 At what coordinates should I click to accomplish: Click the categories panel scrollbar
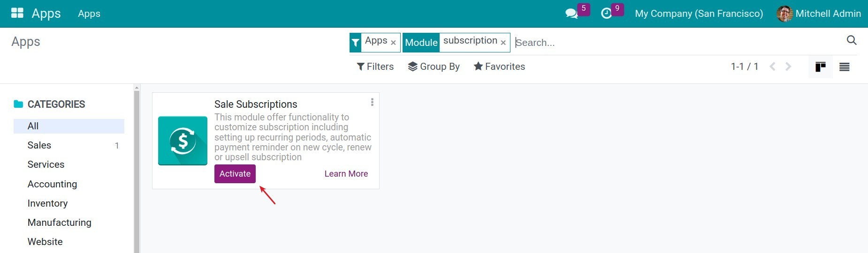point(137,169)
